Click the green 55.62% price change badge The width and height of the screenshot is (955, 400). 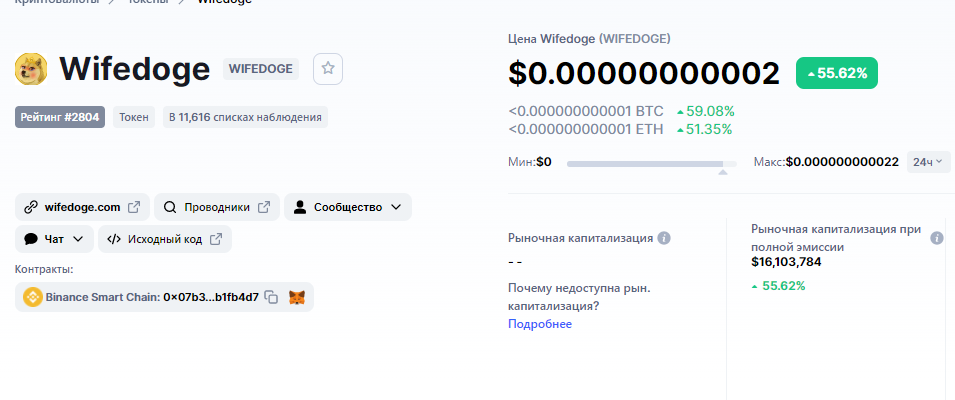(x=837, y=74)
